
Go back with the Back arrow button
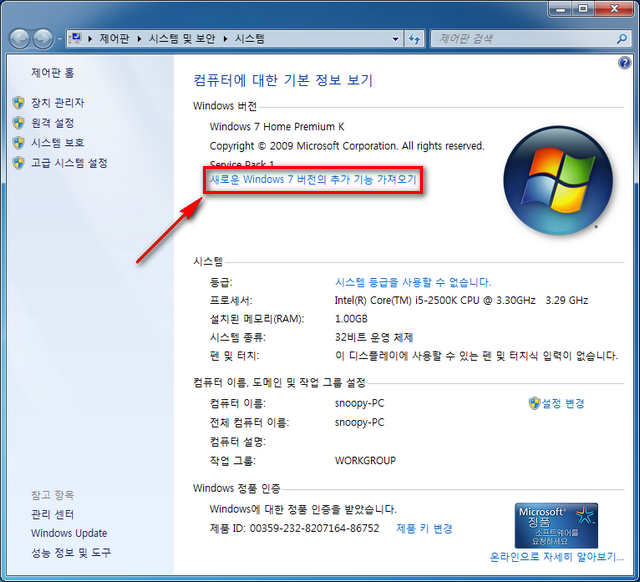pyautogui.click(x=20, y=39)
